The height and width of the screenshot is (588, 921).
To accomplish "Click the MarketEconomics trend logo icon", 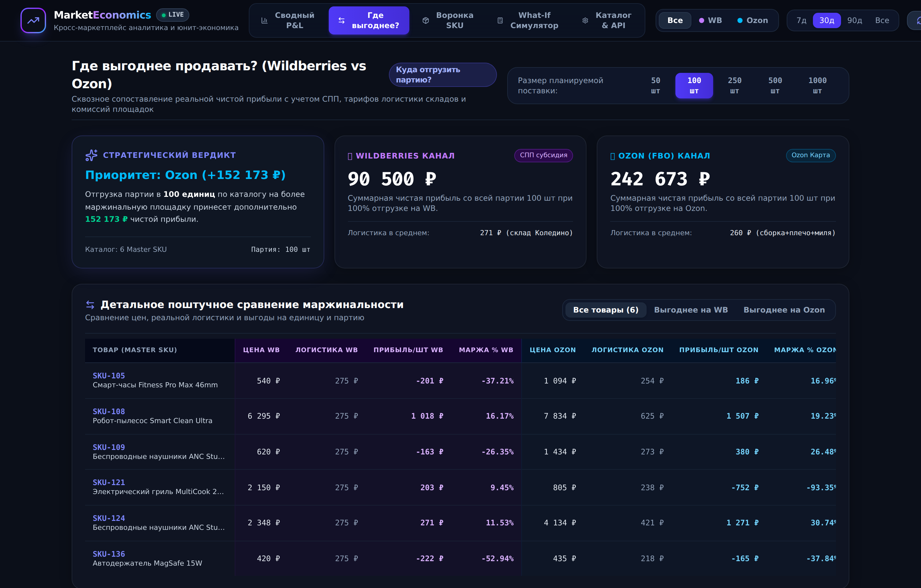I will coord(33,20).
